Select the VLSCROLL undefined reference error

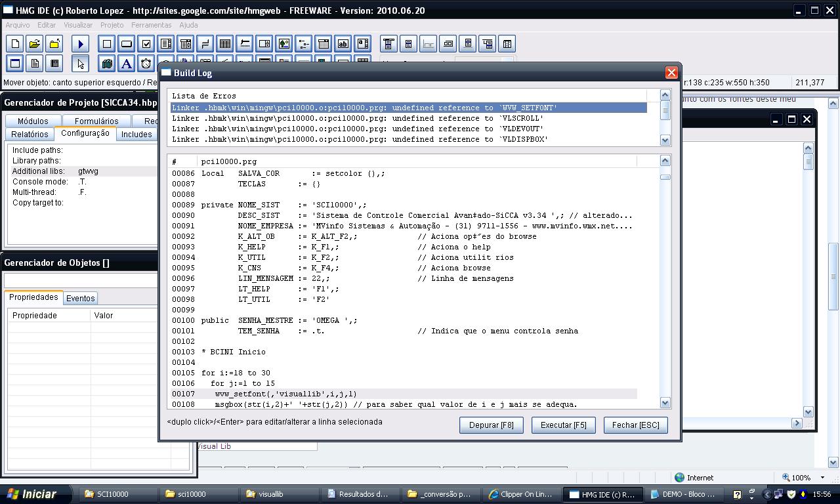pos(358,118)
